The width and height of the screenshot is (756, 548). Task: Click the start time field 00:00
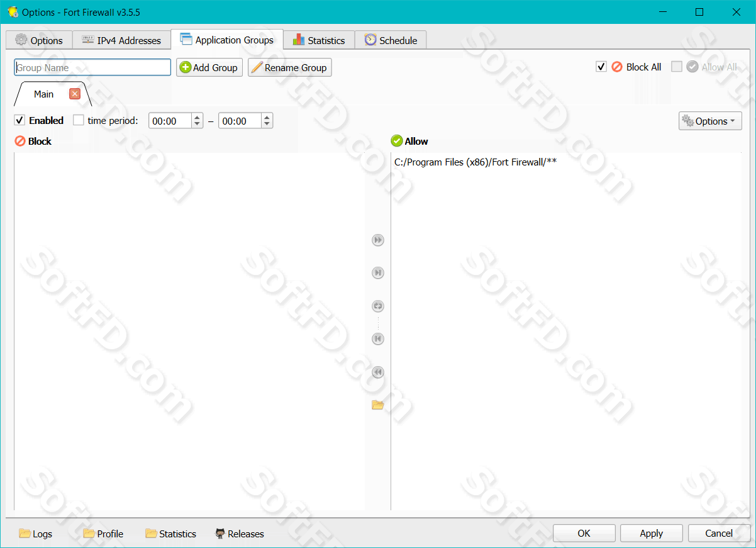tap(170, 121)
